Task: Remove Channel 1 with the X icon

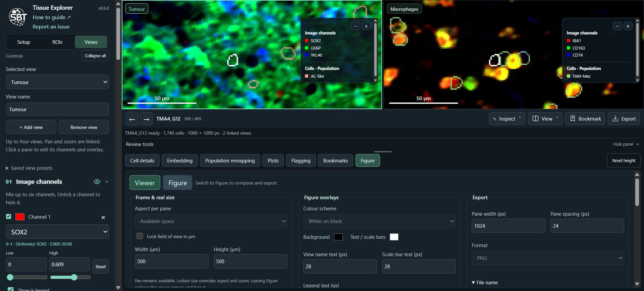Action: tap(103, 217)
